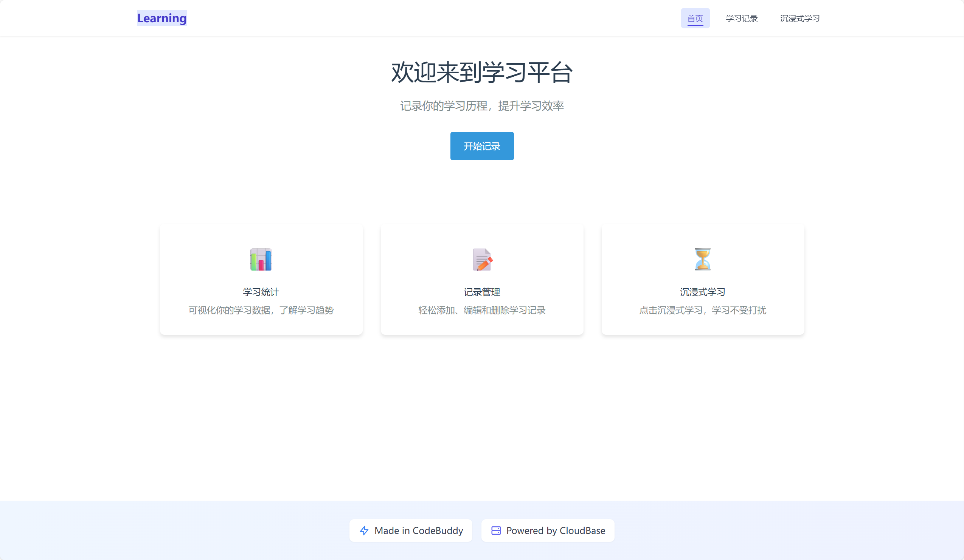The image size is (964, 560).
Task: Click the hourglass immersive learning icon
Action: coord(703,259)
